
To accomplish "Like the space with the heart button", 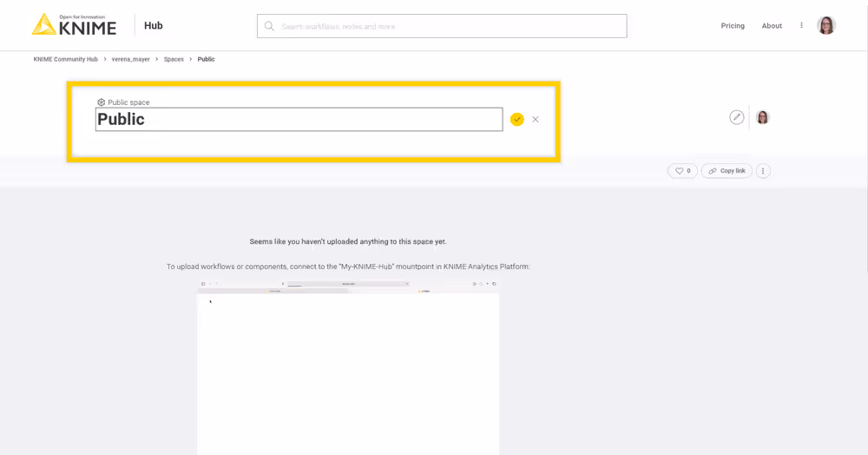I will (682, 171).
